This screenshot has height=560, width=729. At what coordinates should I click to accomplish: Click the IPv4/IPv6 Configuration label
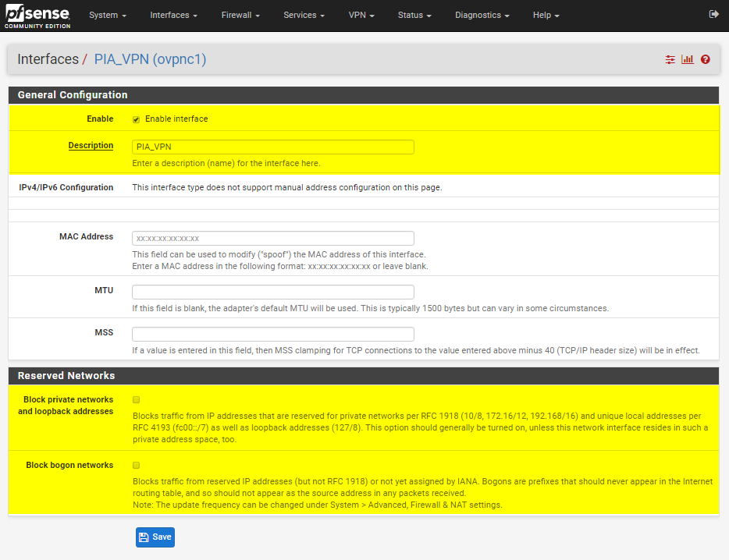(x=66, y=187)
